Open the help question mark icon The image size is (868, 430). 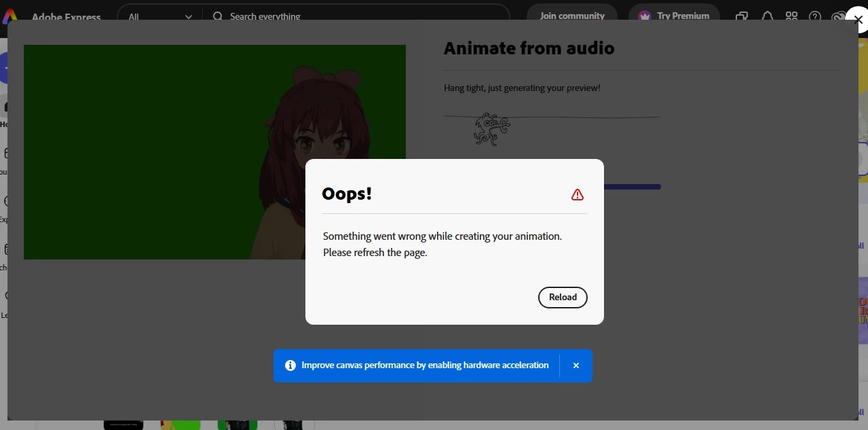[815, 16]
